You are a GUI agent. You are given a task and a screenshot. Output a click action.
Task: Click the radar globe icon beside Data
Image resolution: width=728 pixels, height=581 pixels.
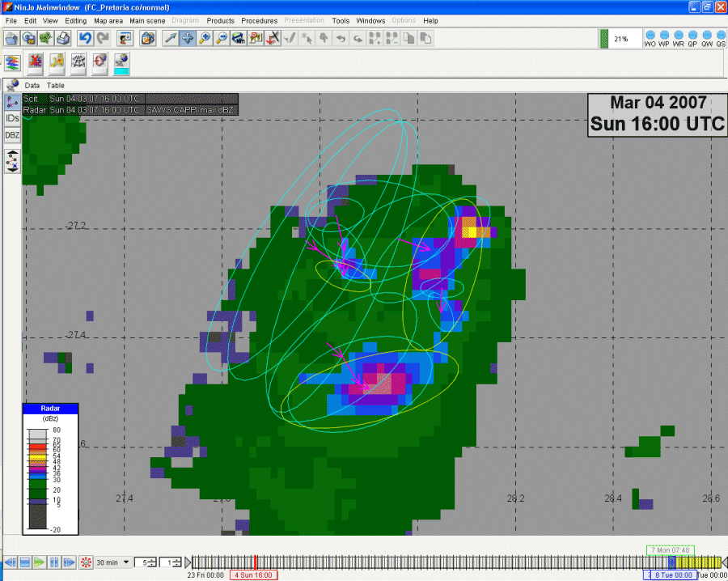tap(12, 85)
